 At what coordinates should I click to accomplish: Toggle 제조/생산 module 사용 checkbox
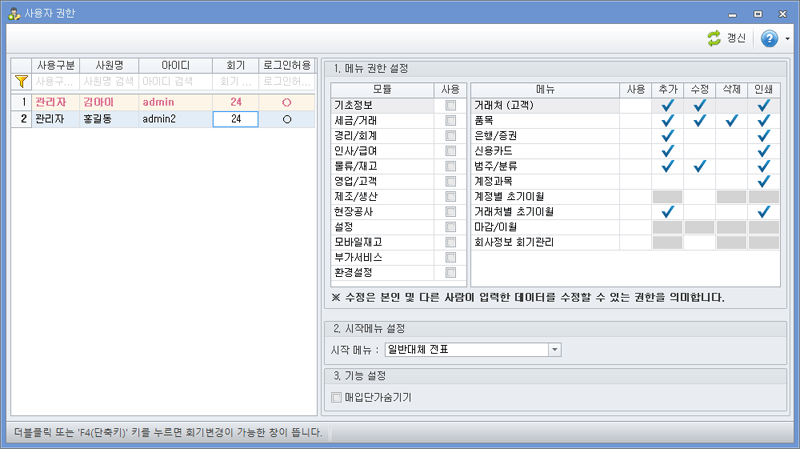click(x=451, y=196)
